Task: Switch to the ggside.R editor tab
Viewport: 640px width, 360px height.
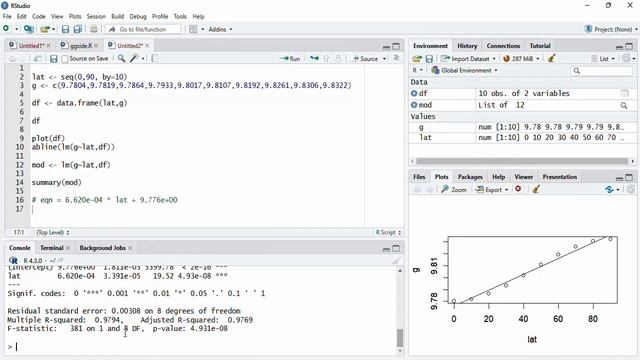Action: [x=80, y=46]
